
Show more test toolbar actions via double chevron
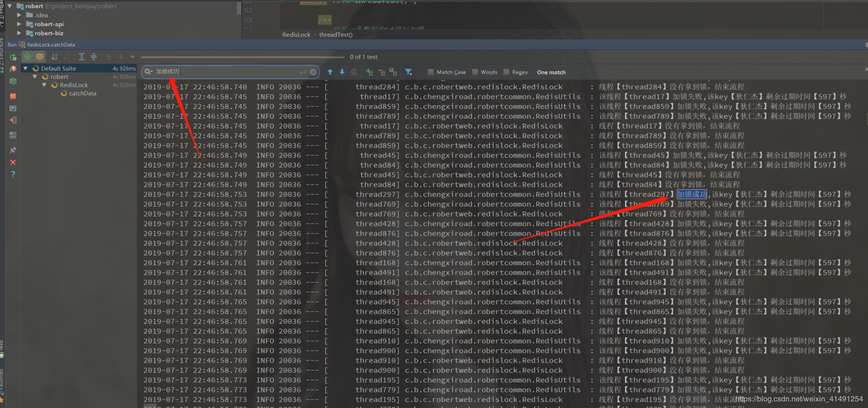click(132, 57)
